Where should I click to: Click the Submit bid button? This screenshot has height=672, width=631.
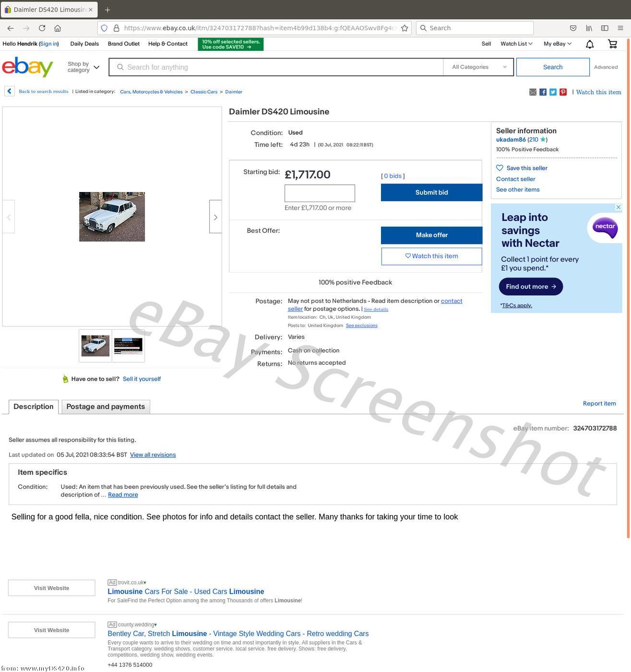point(431,192)
